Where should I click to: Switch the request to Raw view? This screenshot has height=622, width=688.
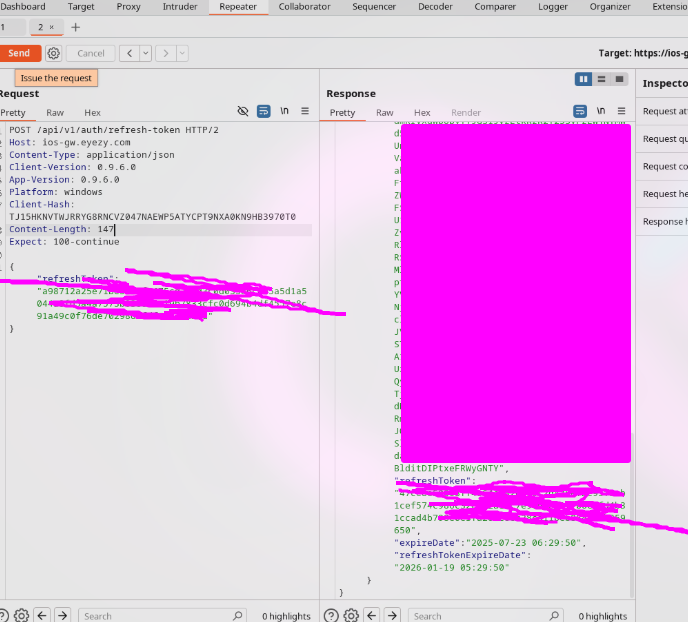55,113
